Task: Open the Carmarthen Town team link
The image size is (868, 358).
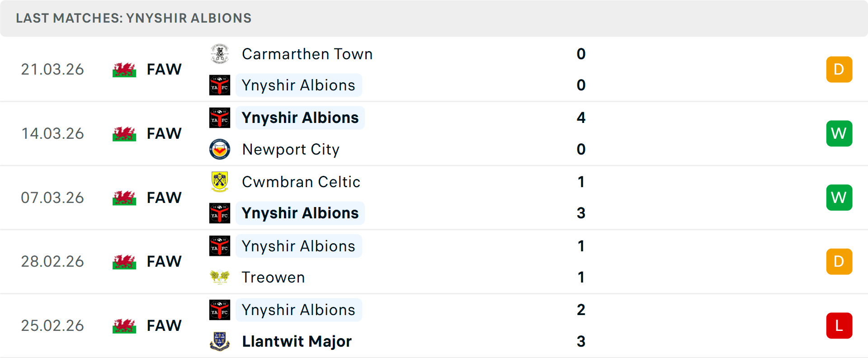Action: pyautogui.click(x=307, y=54)
